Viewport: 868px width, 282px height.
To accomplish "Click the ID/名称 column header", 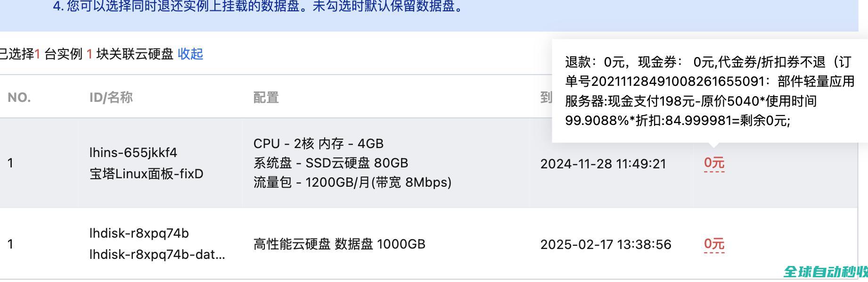I will (x=111, y=98).
